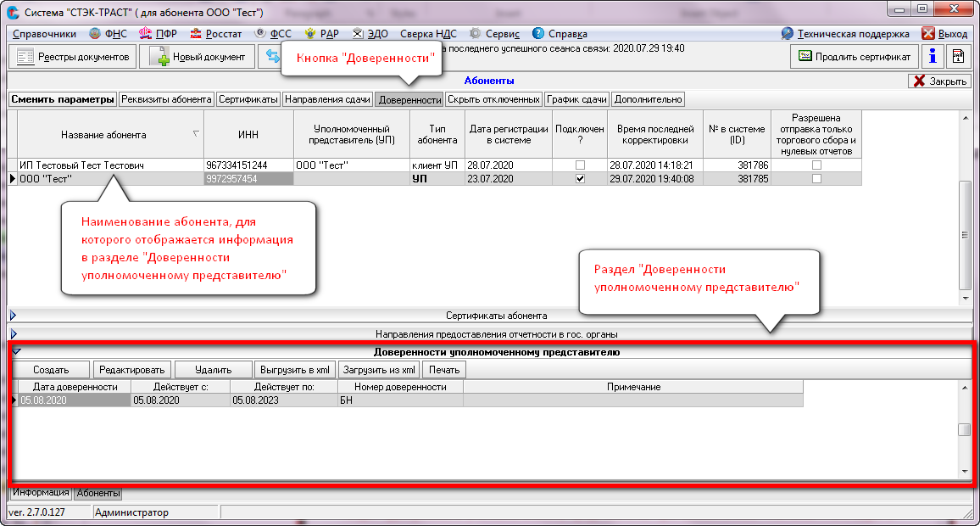
Task: Click the ID cell 381786
Action: pos(737,165)
